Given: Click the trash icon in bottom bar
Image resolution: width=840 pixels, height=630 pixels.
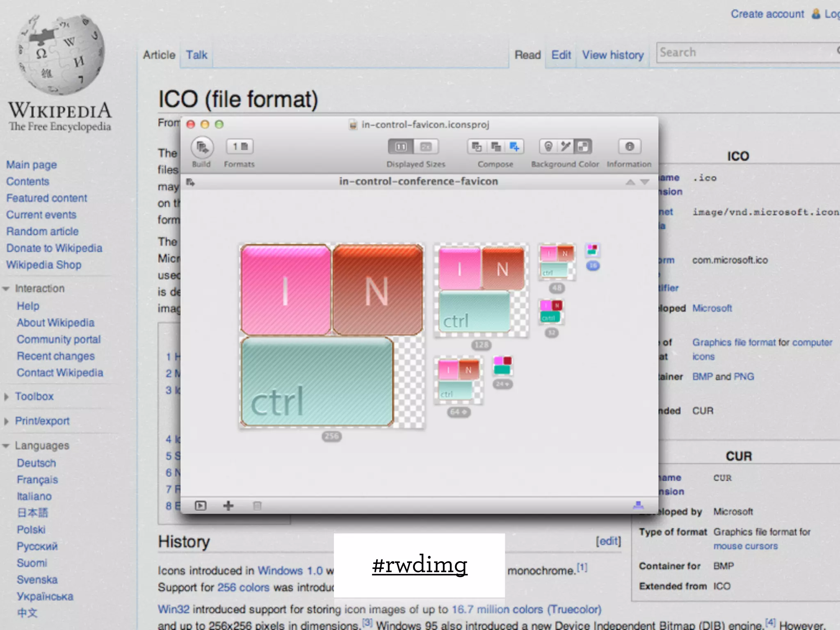Looking at the screenshot, I should [257, 506].
